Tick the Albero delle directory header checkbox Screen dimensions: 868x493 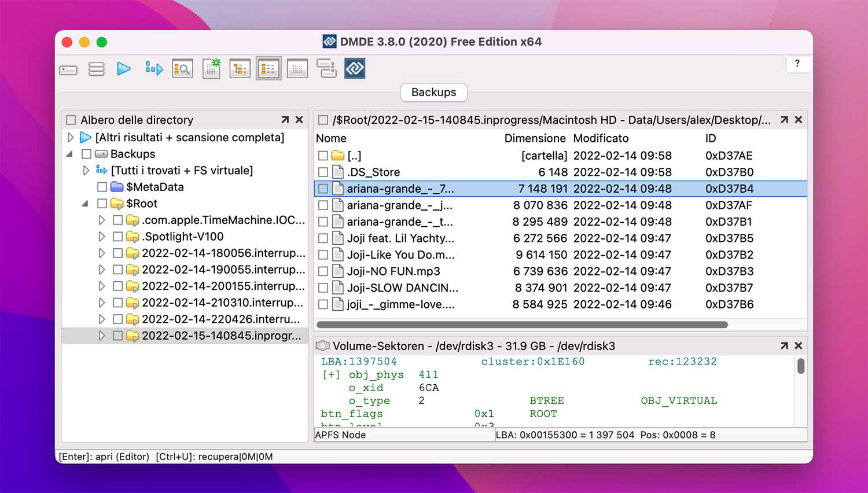(x=71, y=120)
